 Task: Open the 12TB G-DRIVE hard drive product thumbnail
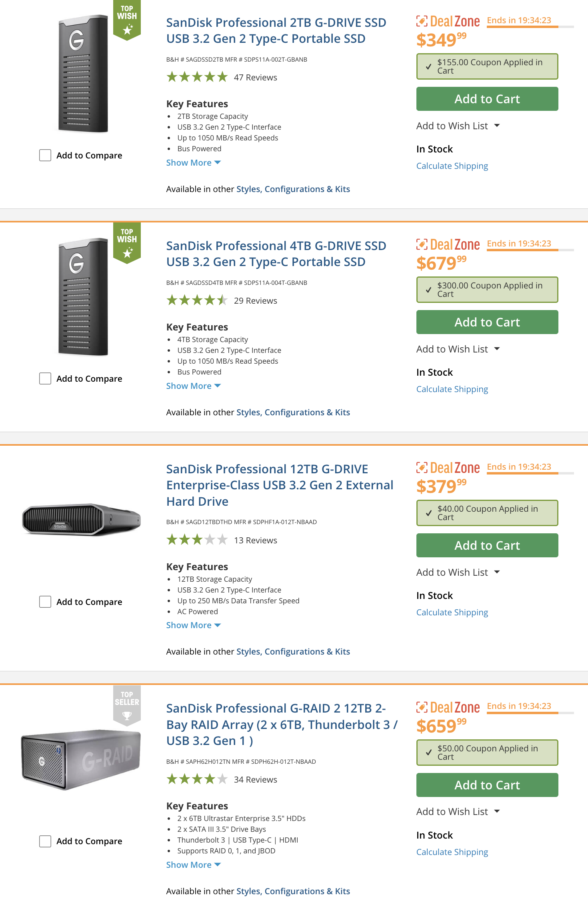tap(82, 519)
